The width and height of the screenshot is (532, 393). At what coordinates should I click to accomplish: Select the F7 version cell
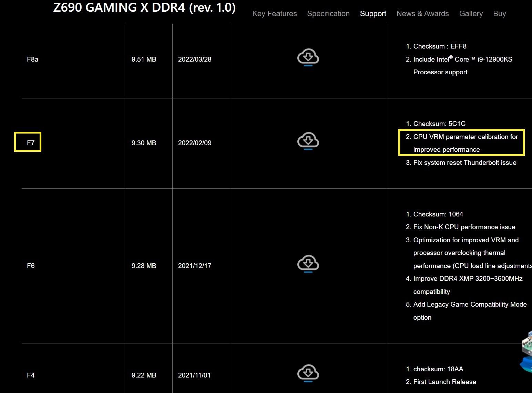click(31, 143)
